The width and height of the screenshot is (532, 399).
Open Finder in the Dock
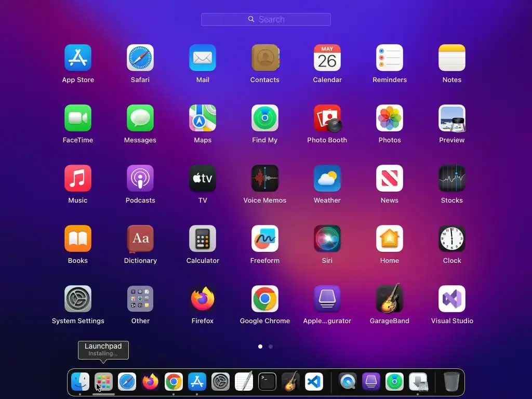coord(80,382)
